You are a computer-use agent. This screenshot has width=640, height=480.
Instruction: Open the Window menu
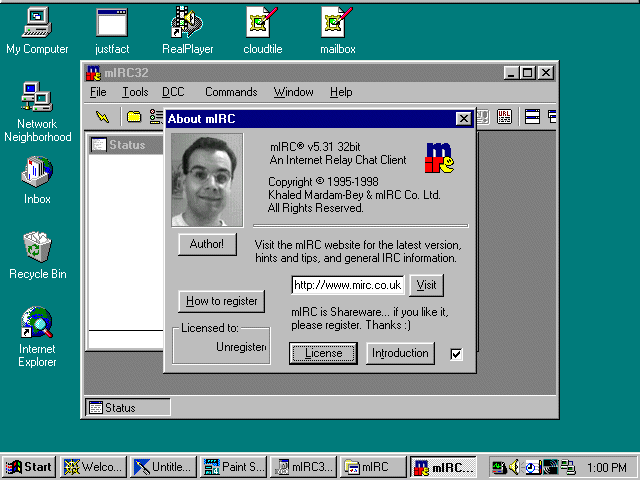click(x=293, y=92)
